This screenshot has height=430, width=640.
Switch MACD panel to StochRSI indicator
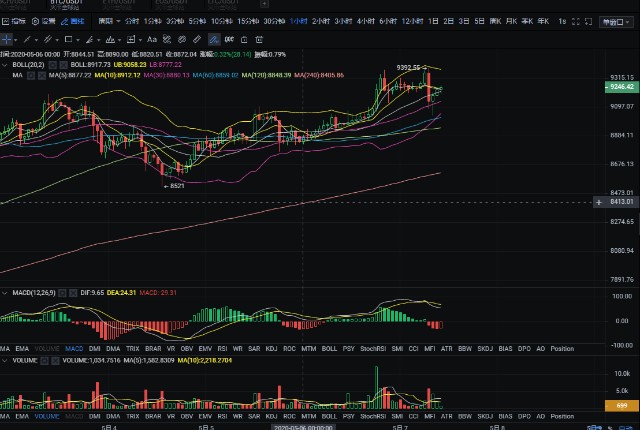coord(373,349)
